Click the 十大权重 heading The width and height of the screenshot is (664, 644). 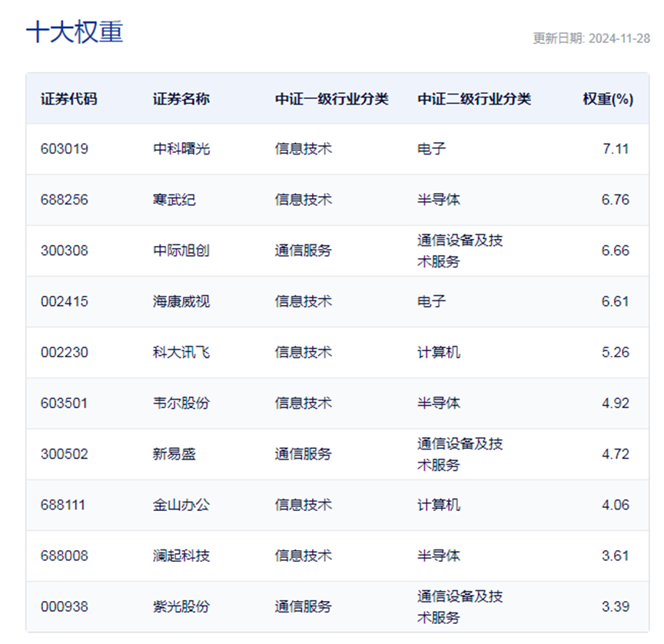pos(75,32)
